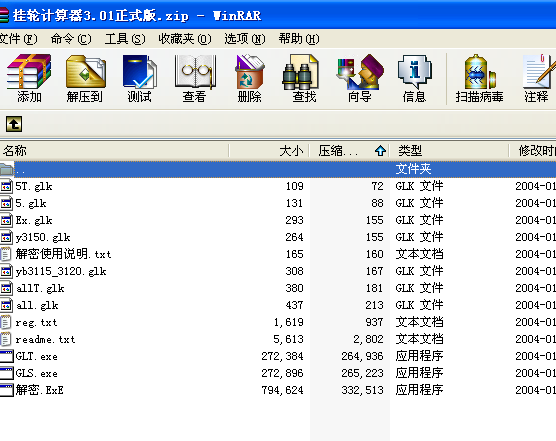Click the 解压到 (Extract To) toolbar icon

point(85,72)
